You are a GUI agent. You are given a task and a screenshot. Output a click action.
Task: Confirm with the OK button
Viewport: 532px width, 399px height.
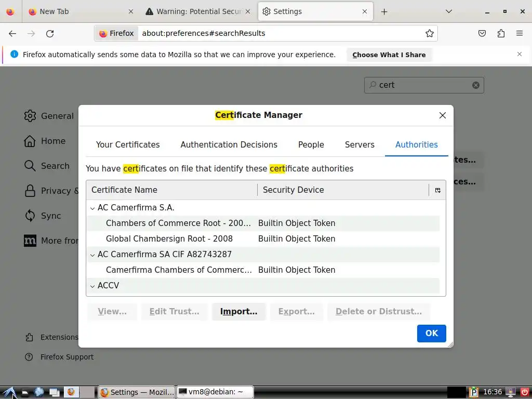(x=432, y=334)
